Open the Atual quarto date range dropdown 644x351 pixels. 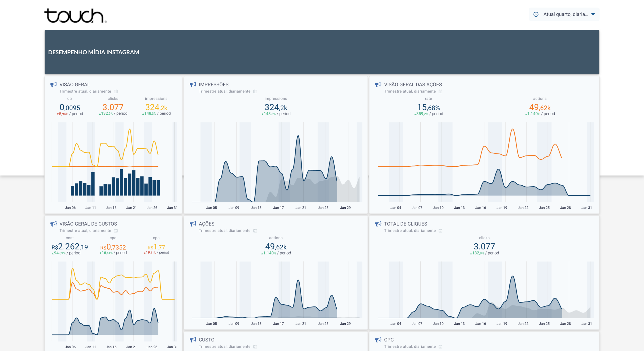(x=565, y=14)
